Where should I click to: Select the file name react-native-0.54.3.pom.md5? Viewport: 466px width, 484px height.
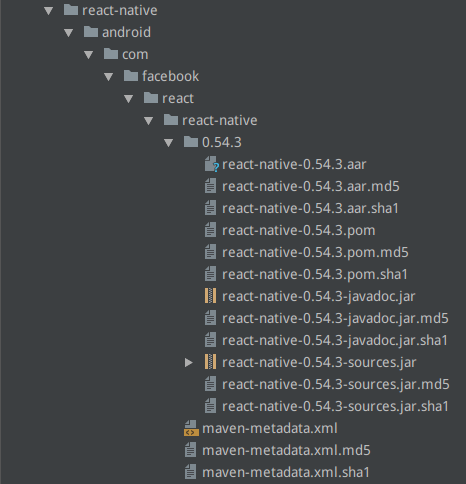coord(315,253)
